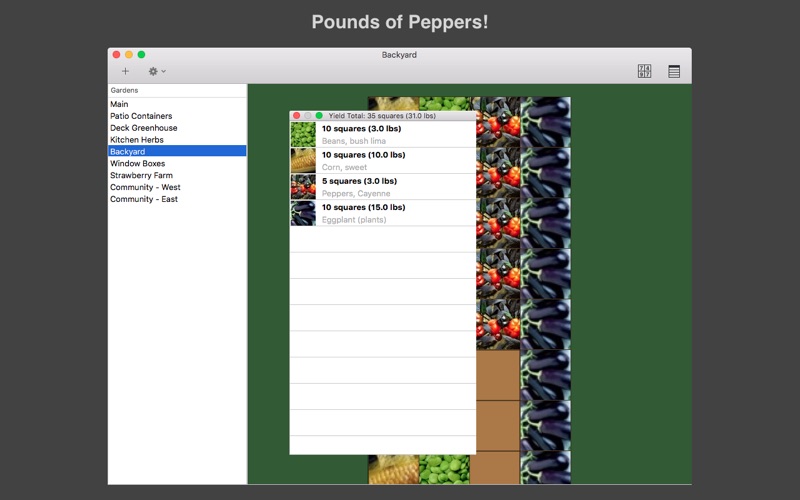Open the gear actions menu

point(157,71)
